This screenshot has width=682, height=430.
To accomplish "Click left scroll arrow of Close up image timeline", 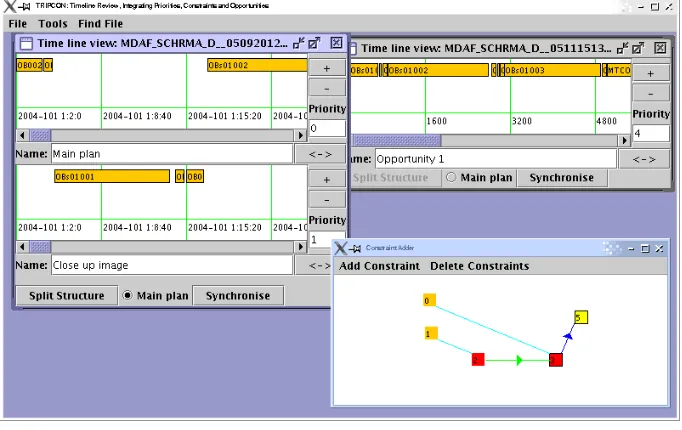I will click(22, 247).
